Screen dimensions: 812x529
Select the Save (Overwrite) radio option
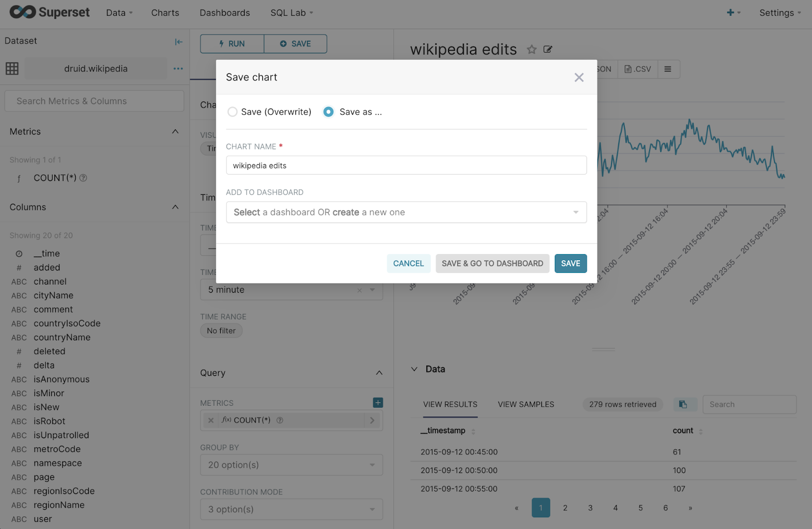tap(232, 112)
